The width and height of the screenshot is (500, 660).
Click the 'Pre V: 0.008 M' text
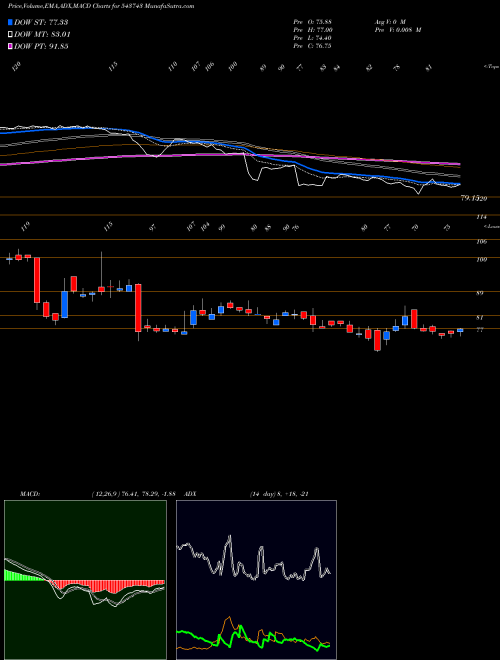pyautogui.click(x=397, y=30)
